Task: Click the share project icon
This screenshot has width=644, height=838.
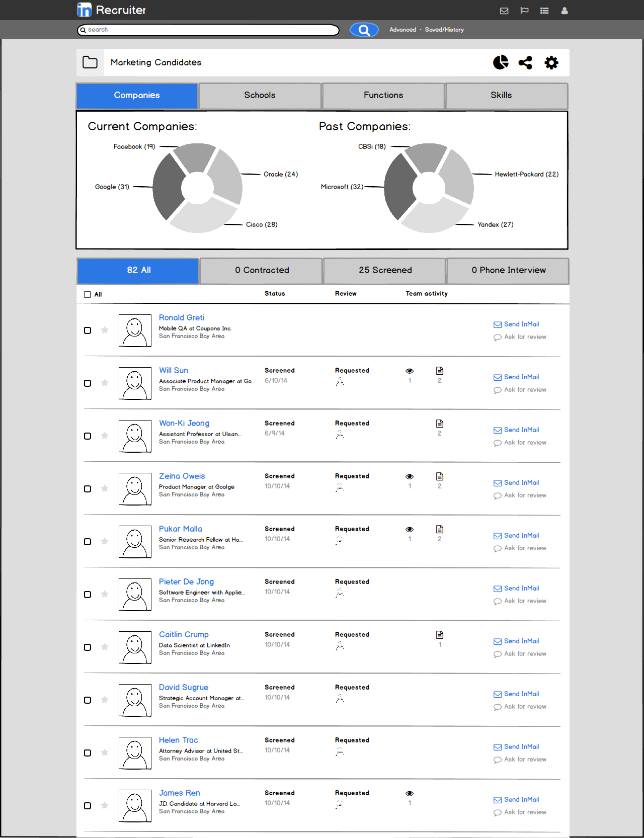Action: coord(525,62)
